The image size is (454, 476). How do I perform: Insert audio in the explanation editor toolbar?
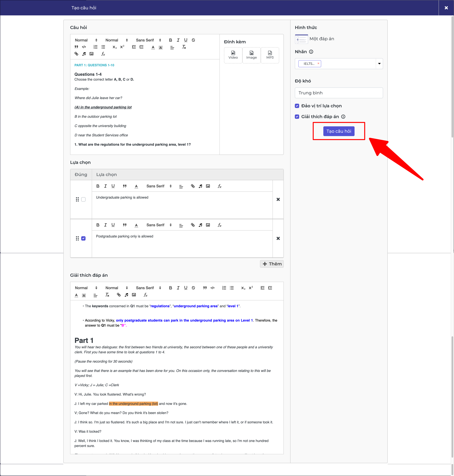126,295
